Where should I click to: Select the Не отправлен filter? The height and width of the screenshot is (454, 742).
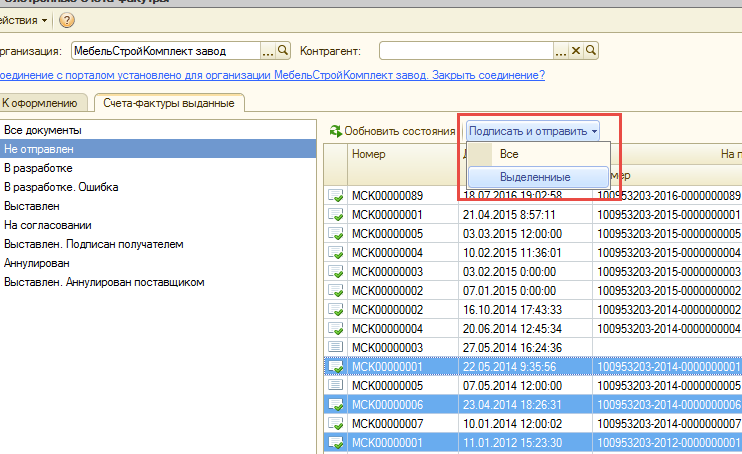point(158,149)
